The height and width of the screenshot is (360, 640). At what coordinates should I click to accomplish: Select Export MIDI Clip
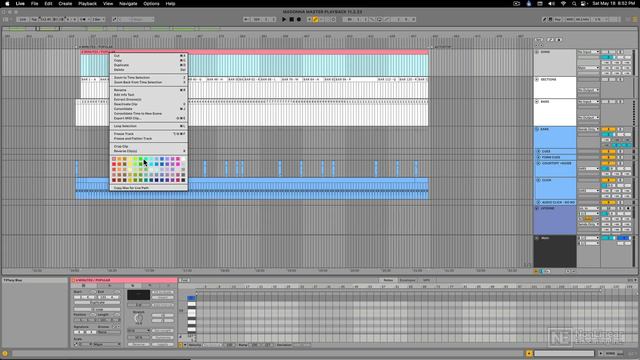point(149,118)
